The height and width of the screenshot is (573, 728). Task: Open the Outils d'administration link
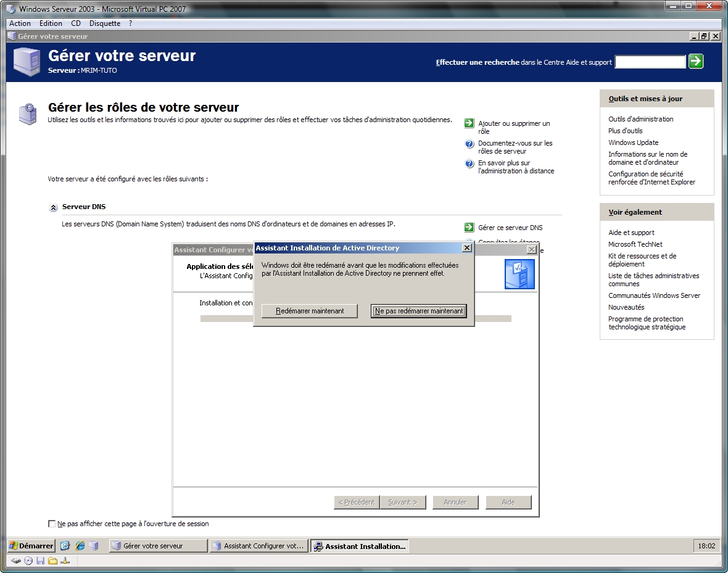coord(641,119)
